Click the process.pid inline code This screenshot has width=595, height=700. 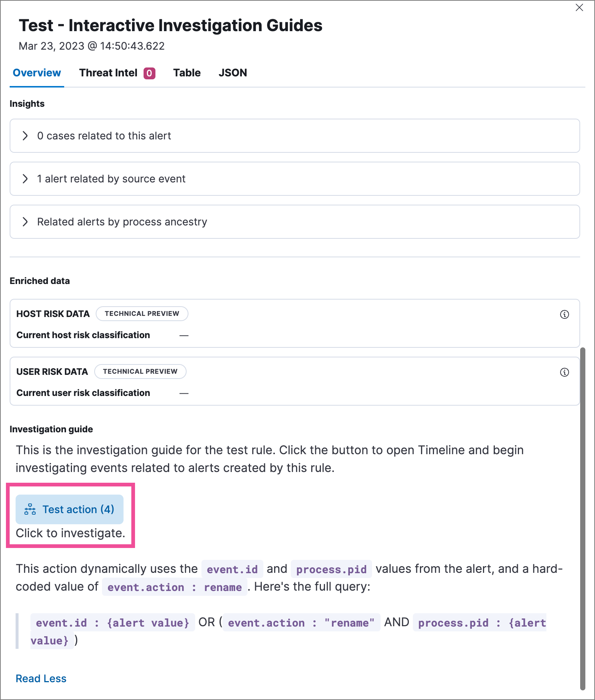tap(331, 569)
